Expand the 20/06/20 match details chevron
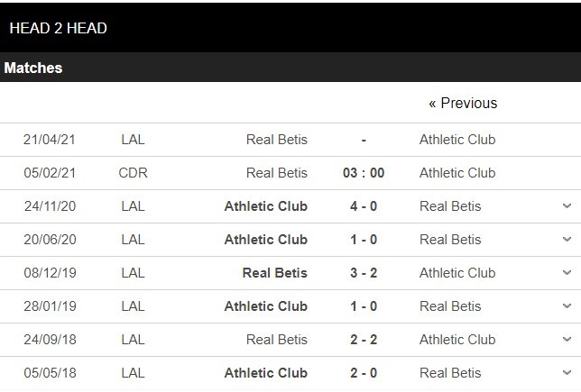This screenshot has height=392, width=581. 567,240
